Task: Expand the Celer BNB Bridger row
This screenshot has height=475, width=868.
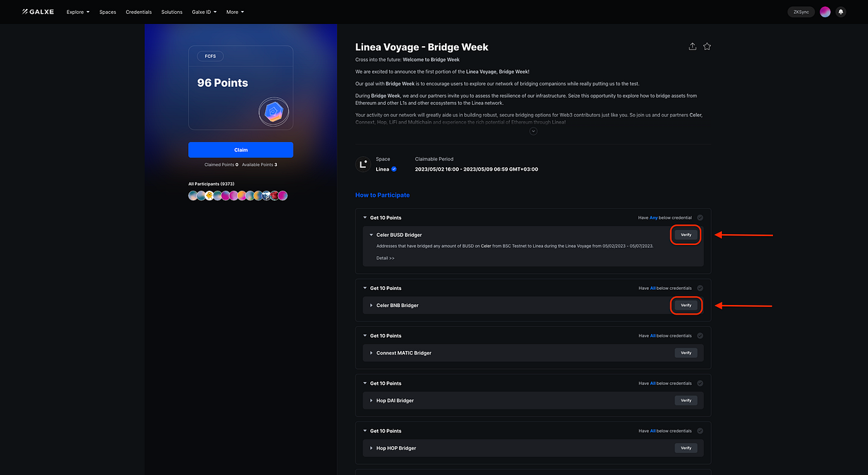Action: click(371, 305)
